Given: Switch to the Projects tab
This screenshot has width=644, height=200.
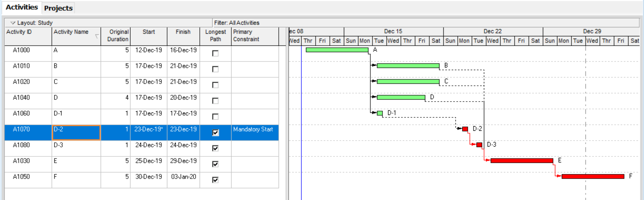Looking at the screenshot, I should [58, 8].
